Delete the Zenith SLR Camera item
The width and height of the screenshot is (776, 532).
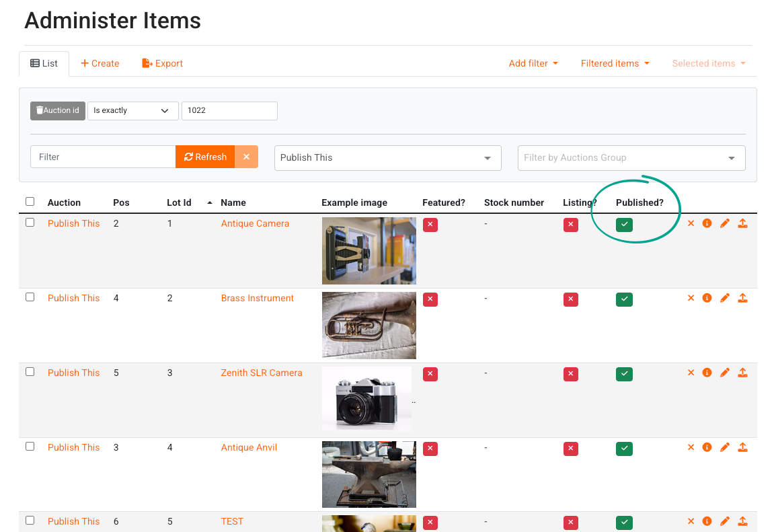tap(691, 373)
